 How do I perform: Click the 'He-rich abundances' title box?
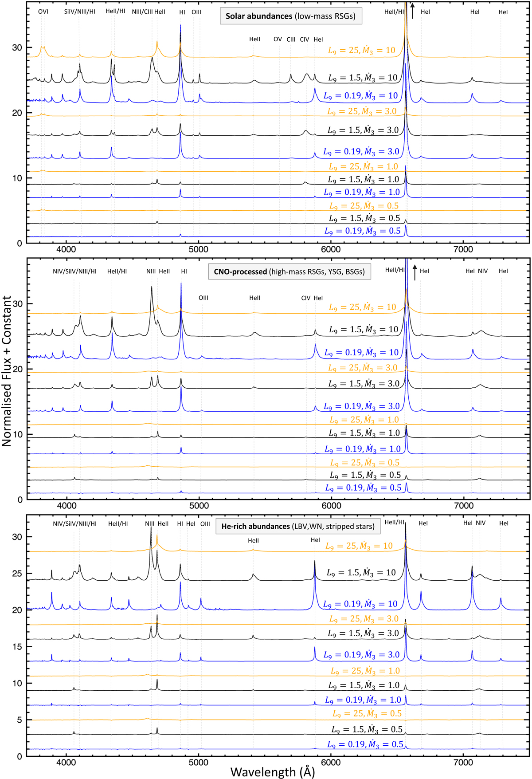(x=298, y=526)
